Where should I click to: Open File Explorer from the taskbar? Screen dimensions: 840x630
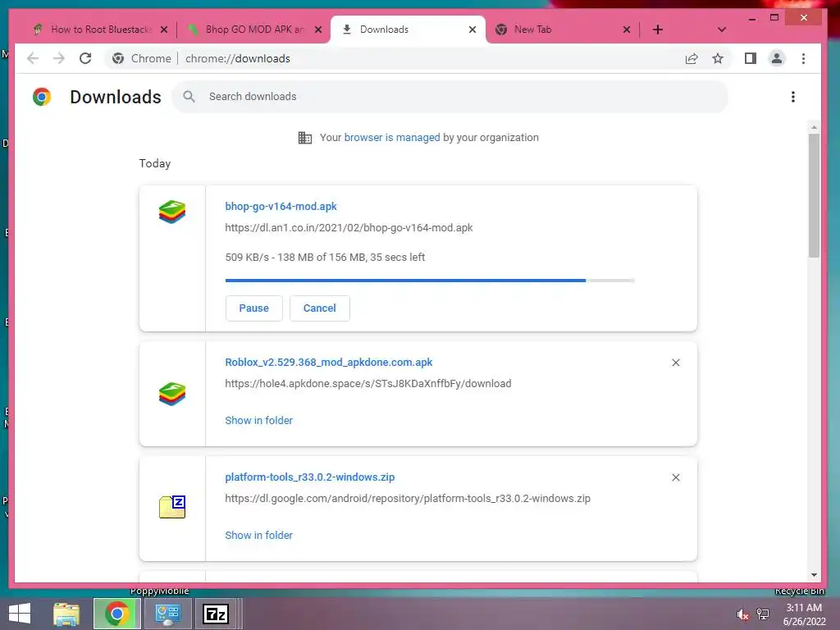tap(66, 614)
